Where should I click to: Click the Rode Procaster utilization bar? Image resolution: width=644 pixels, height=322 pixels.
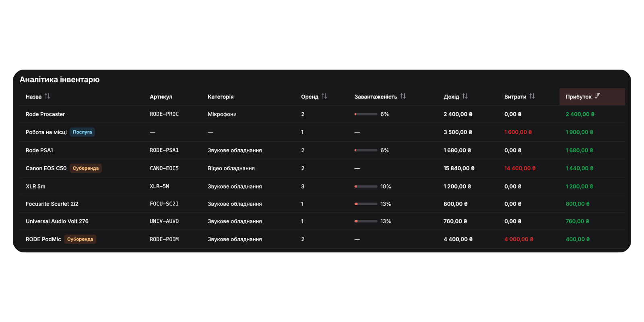pyautogui.click(x=366, y=114)
